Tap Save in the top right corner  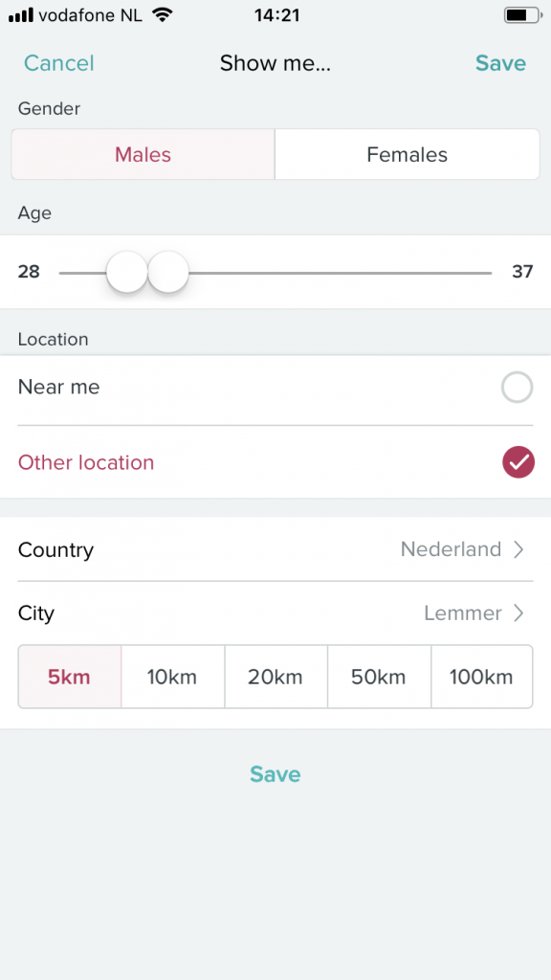point(500,63)
